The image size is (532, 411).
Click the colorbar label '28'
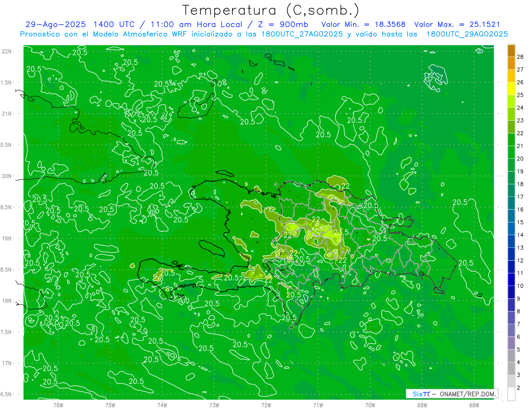[x=520, y=57]
